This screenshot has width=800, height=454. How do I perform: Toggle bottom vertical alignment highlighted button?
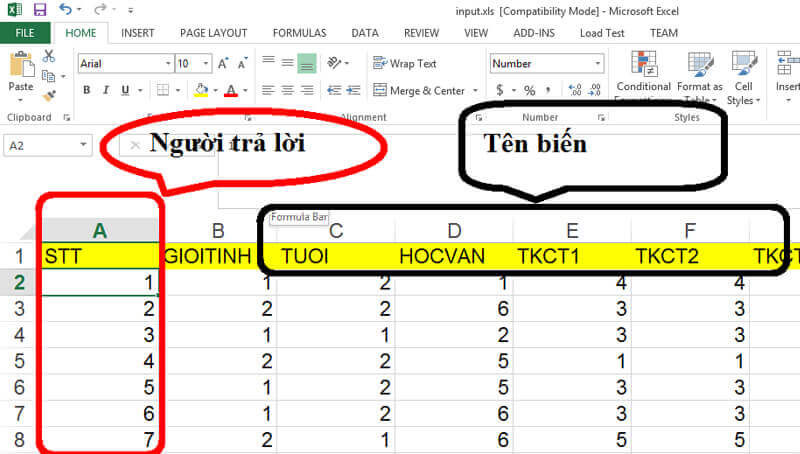(x=307, y=63)
